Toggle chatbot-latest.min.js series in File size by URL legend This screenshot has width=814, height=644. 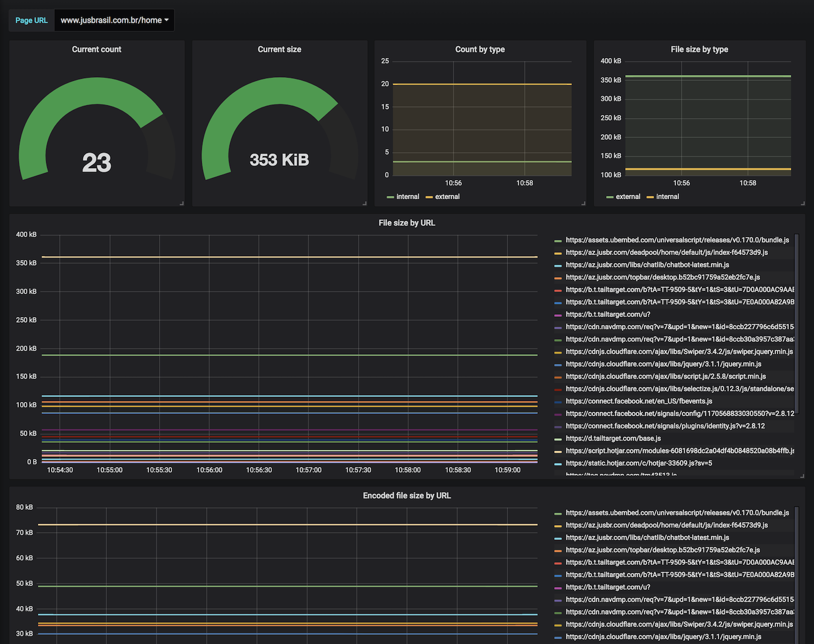point(647,265)
